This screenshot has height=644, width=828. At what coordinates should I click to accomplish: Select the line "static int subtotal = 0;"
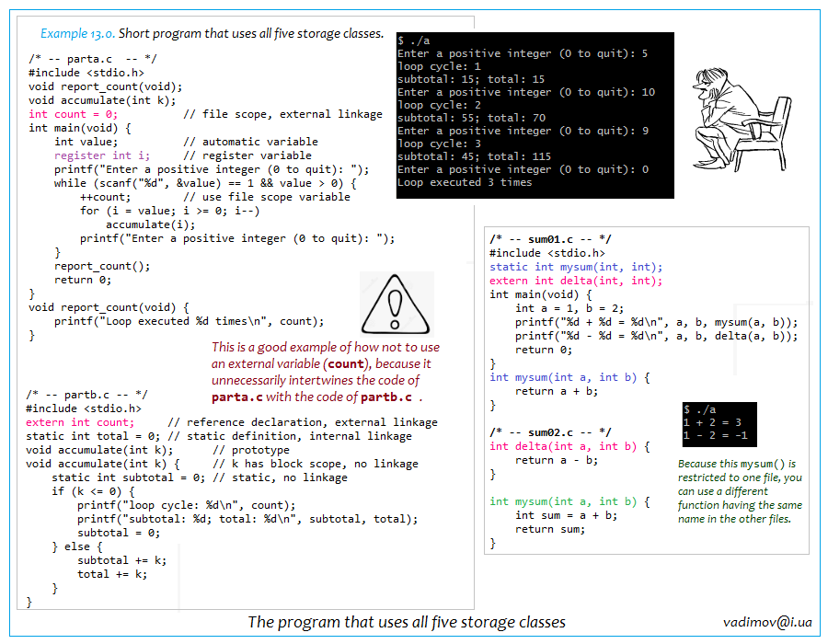tap(128, 477)
